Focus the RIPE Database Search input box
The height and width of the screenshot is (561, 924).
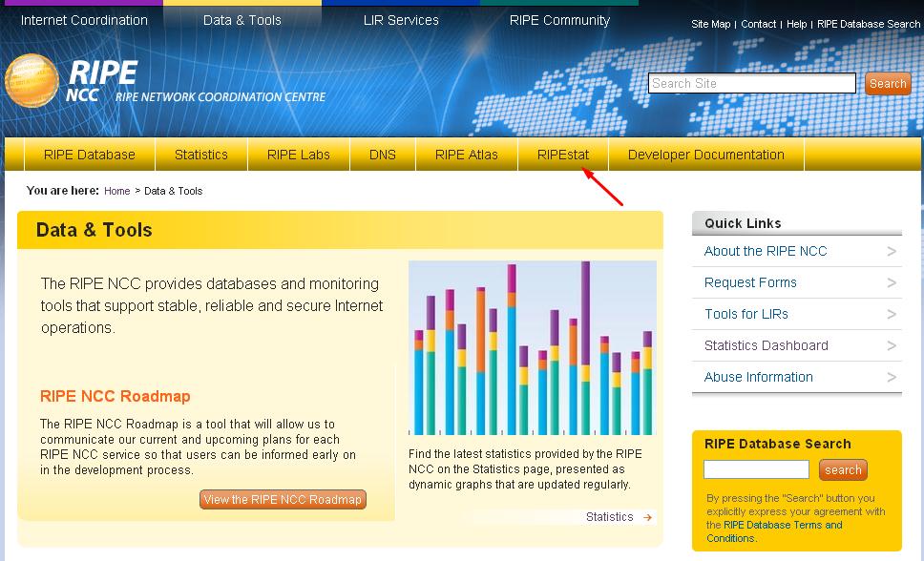[756, 469]
